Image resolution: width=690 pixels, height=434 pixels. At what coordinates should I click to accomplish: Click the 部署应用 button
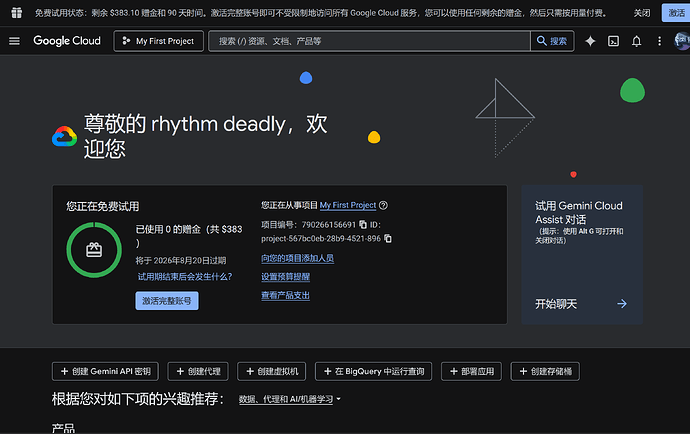pyautogui.click(x=471, y=371)
